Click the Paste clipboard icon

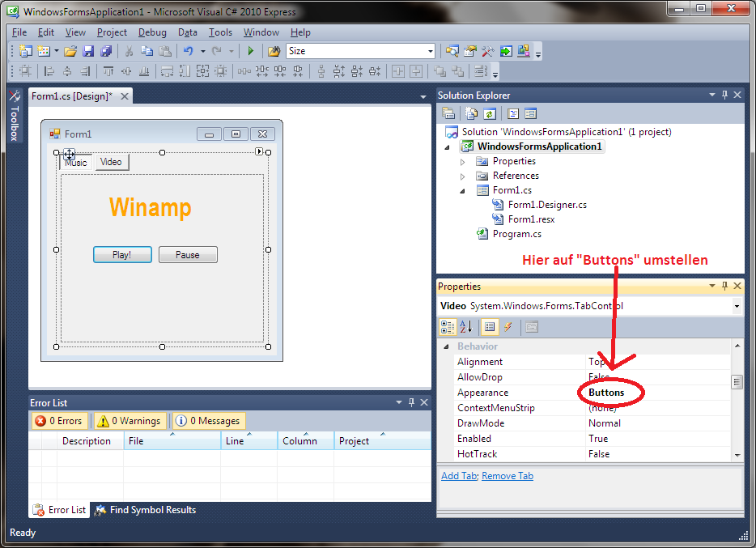click(165, 51)
